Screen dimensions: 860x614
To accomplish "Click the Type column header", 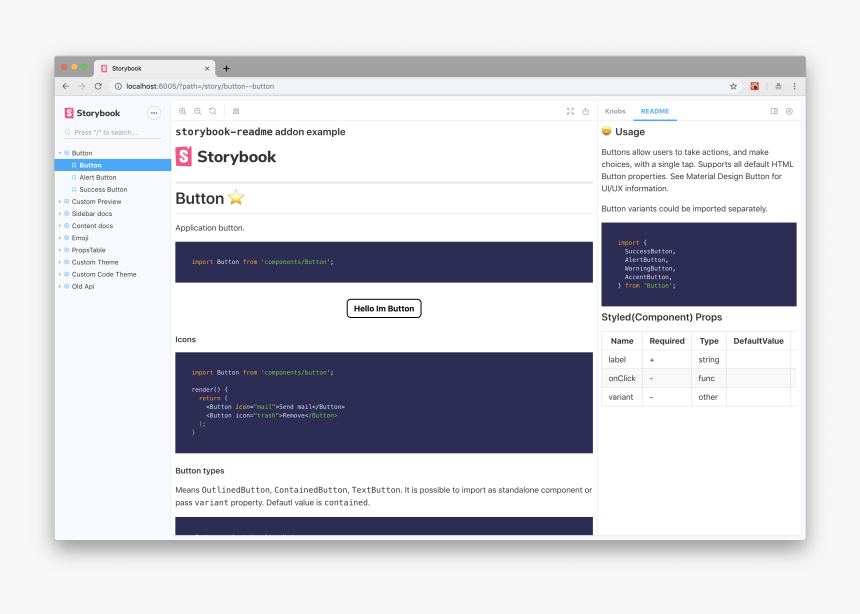I will pos(709,341).
